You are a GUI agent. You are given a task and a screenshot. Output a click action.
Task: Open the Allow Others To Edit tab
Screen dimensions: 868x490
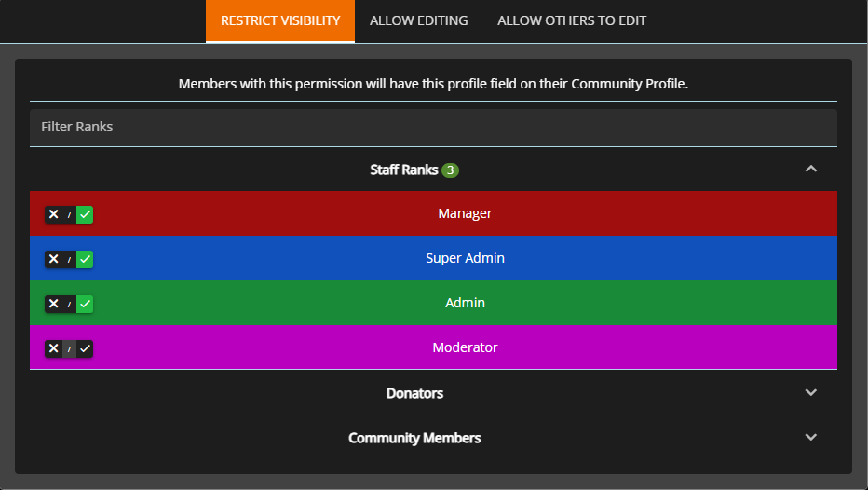point(571,20)
